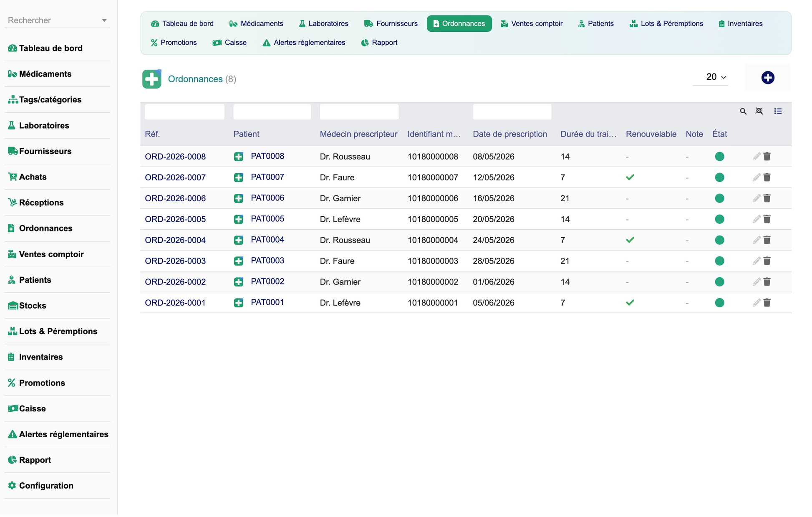Sort by Renouvelable column header

point(651,134)
